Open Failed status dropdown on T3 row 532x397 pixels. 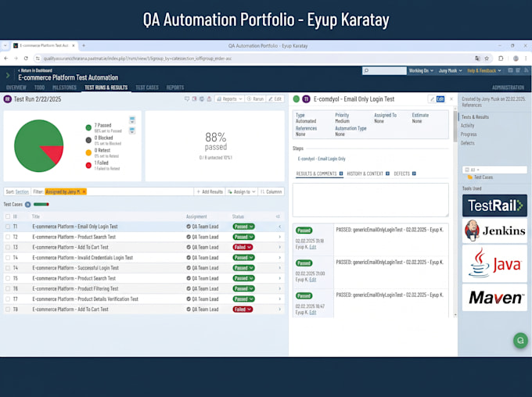243,247
